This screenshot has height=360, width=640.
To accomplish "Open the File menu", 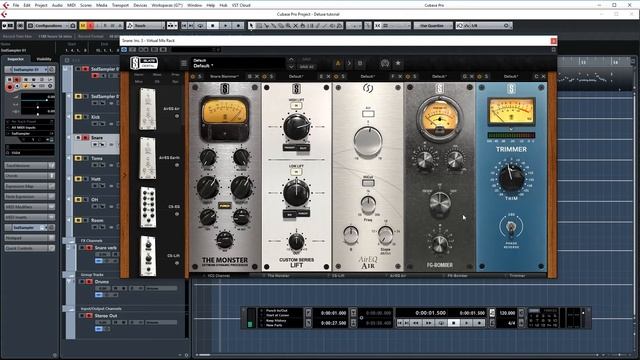I will 16,5.
